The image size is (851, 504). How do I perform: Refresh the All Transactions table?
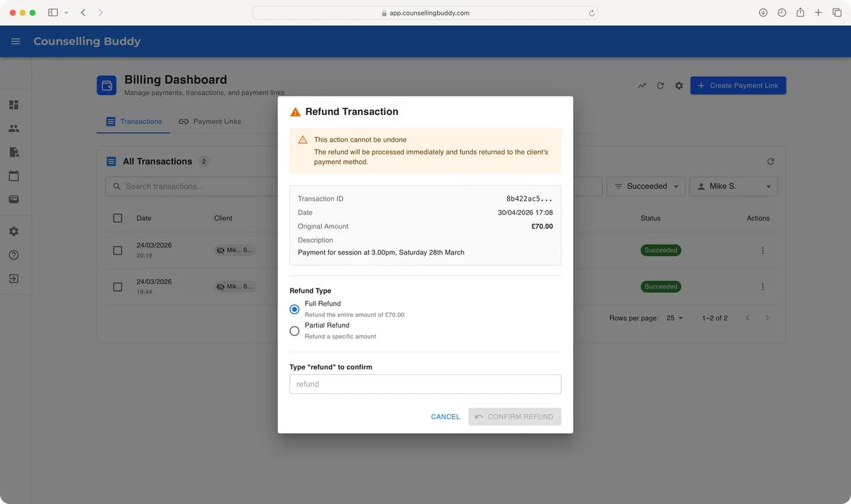click(771, 162)
